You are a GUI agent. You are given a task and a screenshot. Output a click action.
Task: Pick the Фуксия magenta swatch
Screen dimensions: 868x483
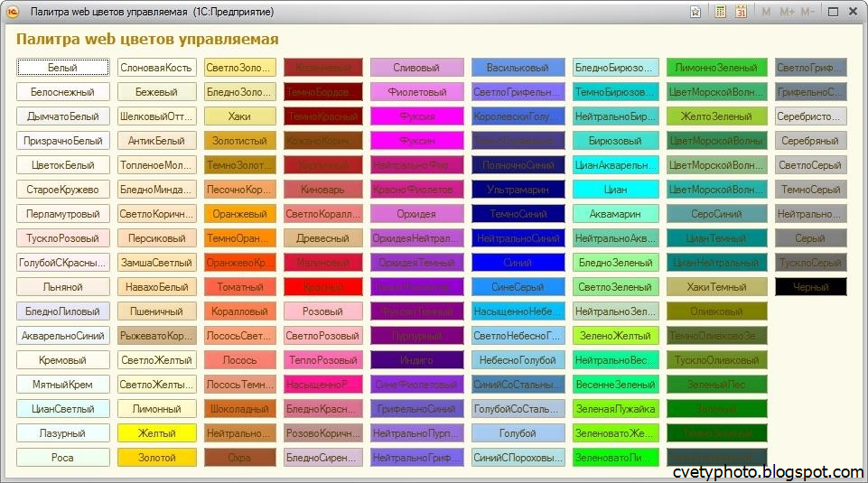click(x=416, y=116)
